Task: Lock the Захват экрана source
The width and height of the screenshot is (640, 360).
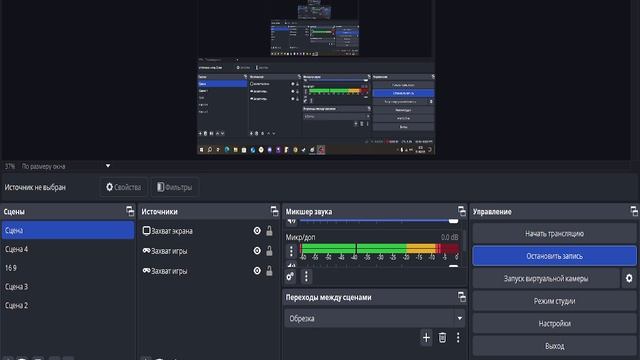Action: [x=269, y=231]
